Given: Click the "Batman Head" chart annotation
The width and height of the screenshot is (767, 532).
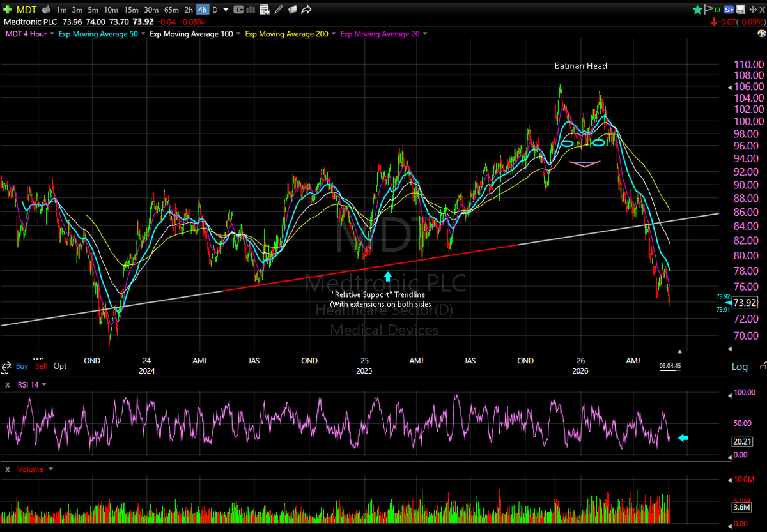Looking at the screenshot, I should [x=580, y=66].
